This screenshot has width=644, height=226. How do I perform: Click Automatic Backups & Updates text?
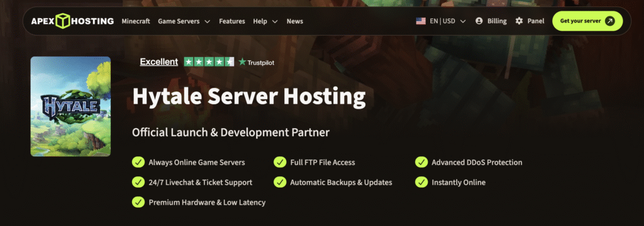point(341,183)
